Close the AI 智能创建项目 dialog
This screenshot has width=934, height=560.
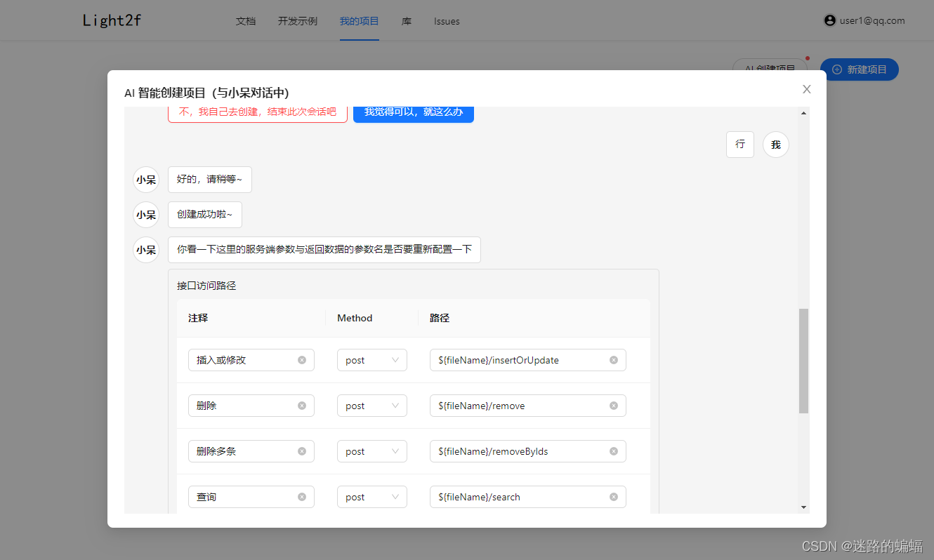807,89
